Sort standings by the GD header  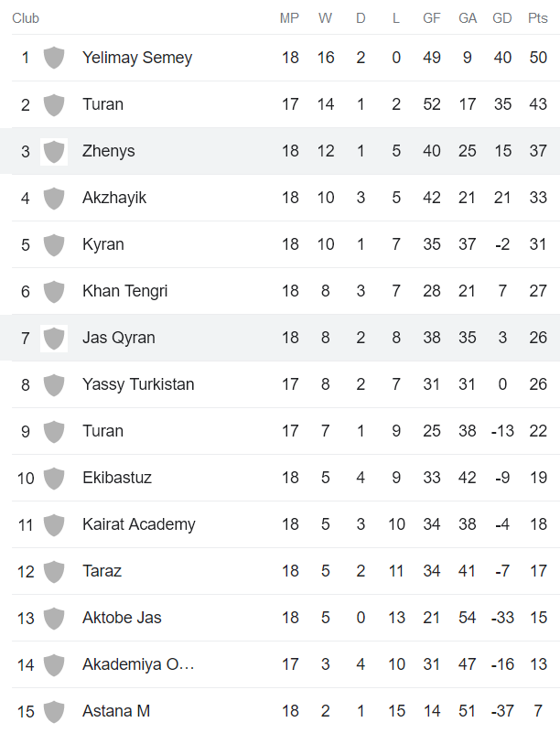pyautogui.click(x=501, y=17)
